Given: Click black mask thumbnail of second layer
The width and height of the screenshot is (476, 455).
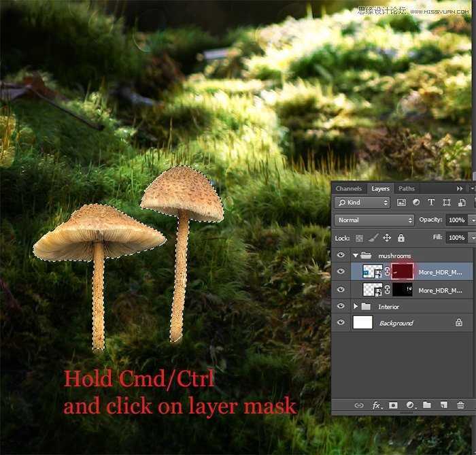Looking at the screenshot, I should coord(403,290).
